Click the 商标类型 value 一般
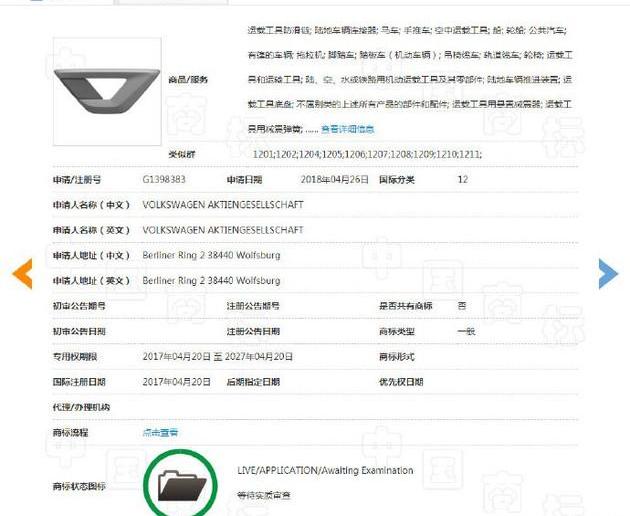 [466, 332]
